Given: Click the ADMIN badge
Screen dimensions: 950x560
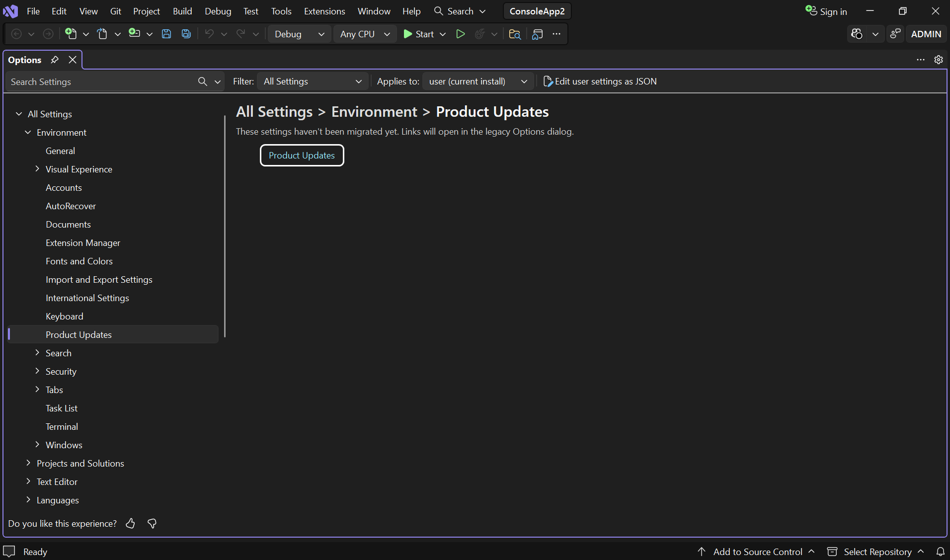Looking at the screenshot, I should coord(926,34).
